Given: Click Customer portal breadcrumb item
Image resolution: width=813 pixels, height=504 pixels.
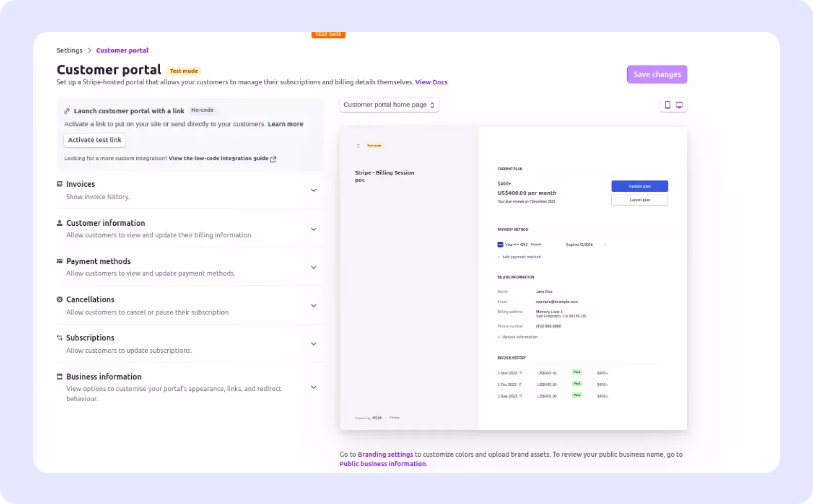Looking at the screenshot, I should pyautogui.click(x=122, y=50).
